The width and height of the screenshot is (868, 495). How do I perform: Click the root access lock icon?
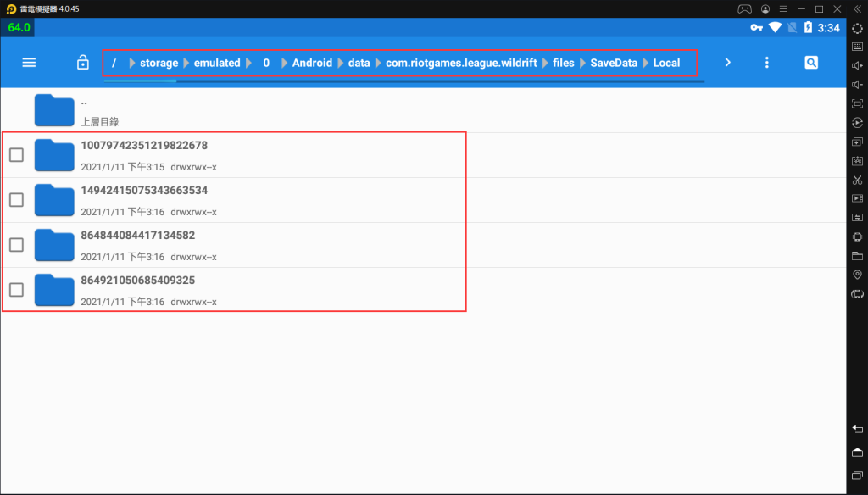82,63
